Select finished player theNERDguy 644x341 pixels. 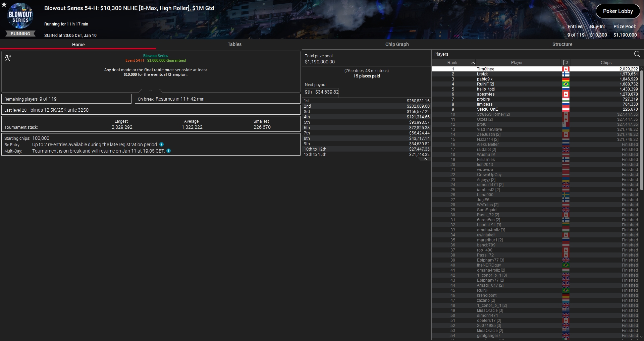[x=536, y=265]
